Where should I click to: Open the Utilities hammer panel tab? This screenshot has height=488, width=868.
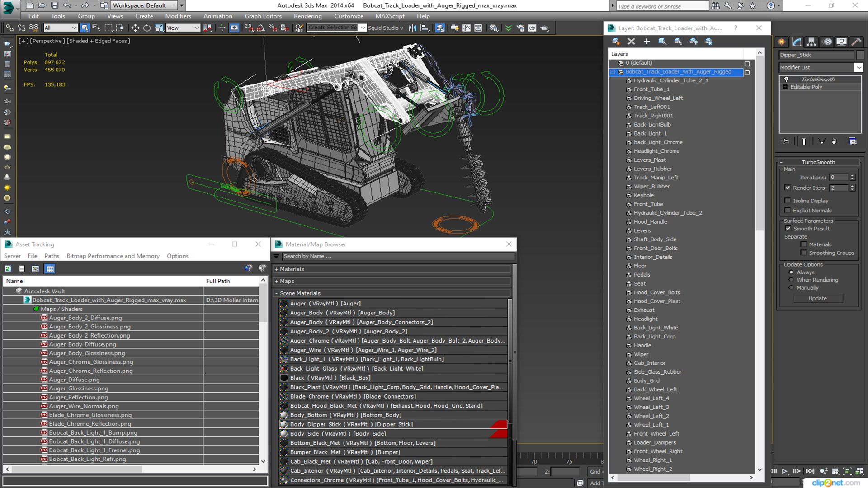tap(856, 42)
